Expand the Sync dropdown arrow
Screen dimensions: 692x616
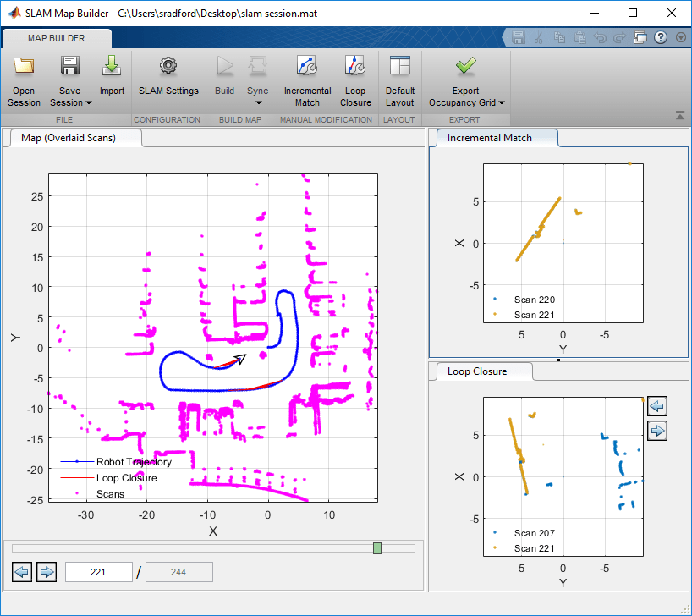tap(258, 103)
